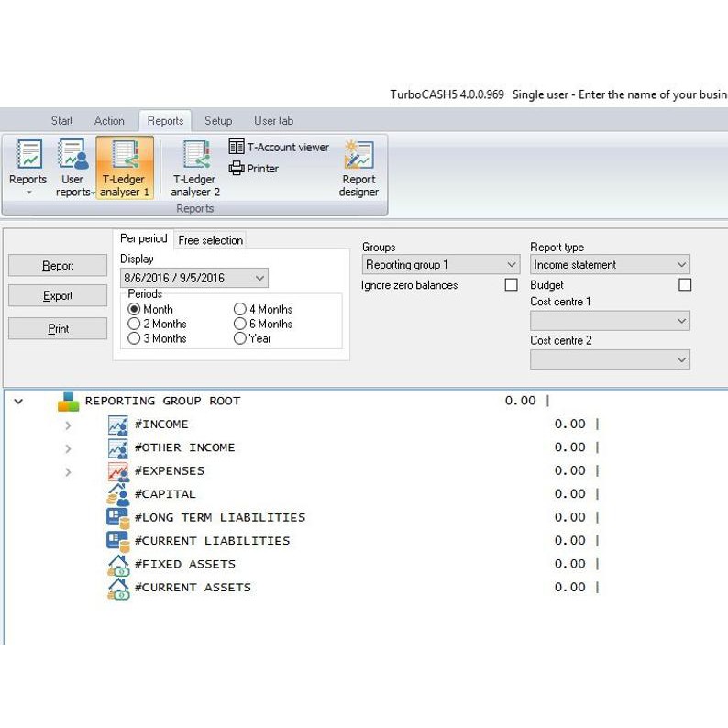
Task: Click the Printer icon in ribbon
Action: point(254,169)
